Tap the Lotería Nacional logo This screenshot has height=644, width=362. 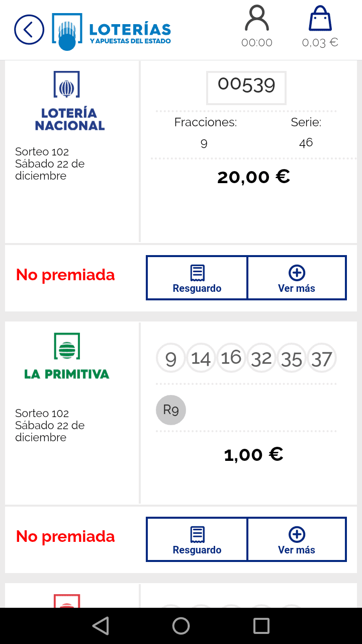(x=70, y=101)
